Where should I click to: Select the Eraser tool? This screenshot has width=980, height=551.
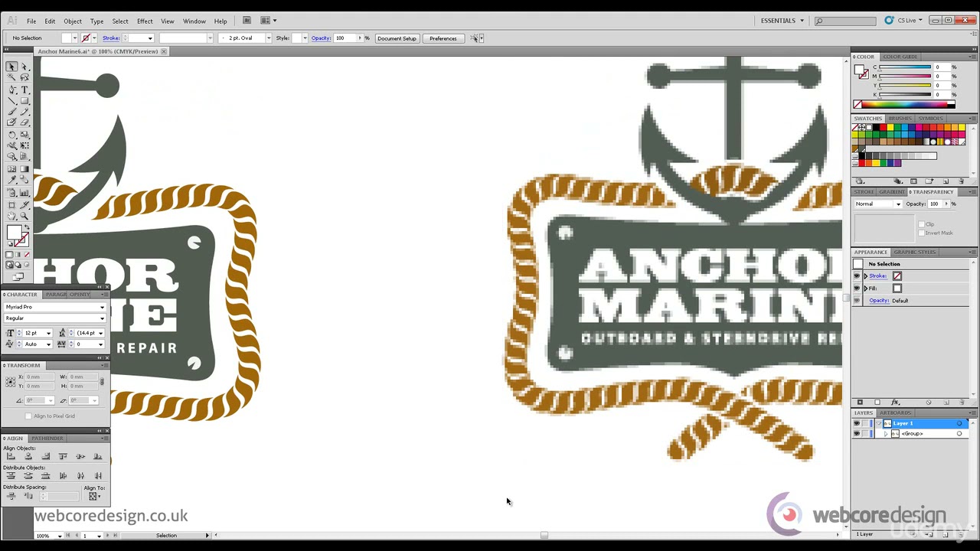coord(24,122)
